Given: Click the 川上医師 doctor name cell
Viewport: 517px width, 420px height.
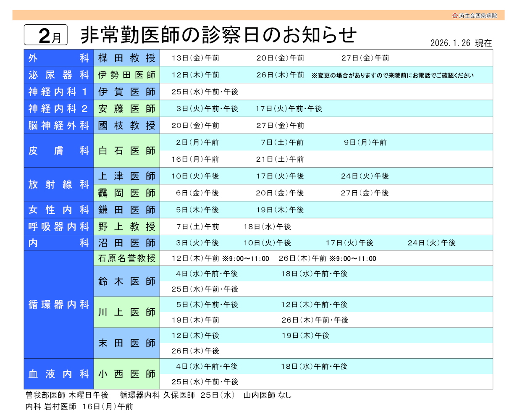Looking at the screenshot, I should click(127, 312).
